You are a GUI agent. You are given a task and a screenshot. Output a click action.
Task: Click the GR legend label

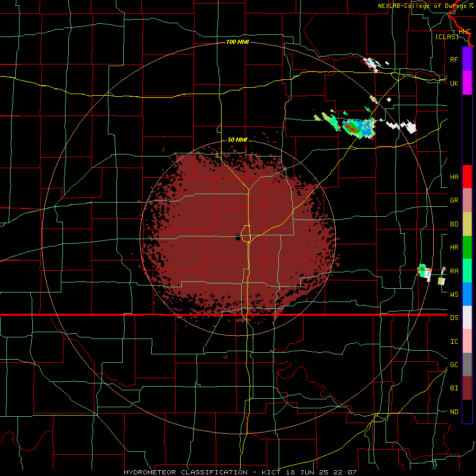tap(454, 200)
